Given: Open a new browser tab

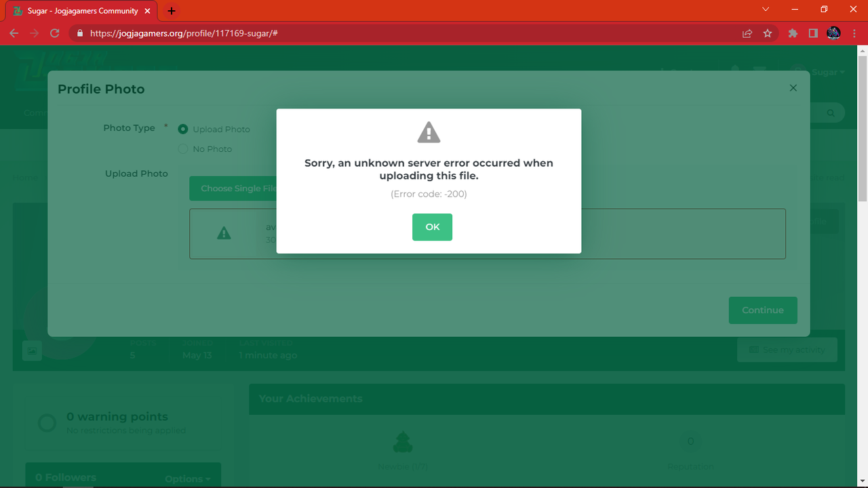Looking at the screenshot, I should tap(172, 11).
